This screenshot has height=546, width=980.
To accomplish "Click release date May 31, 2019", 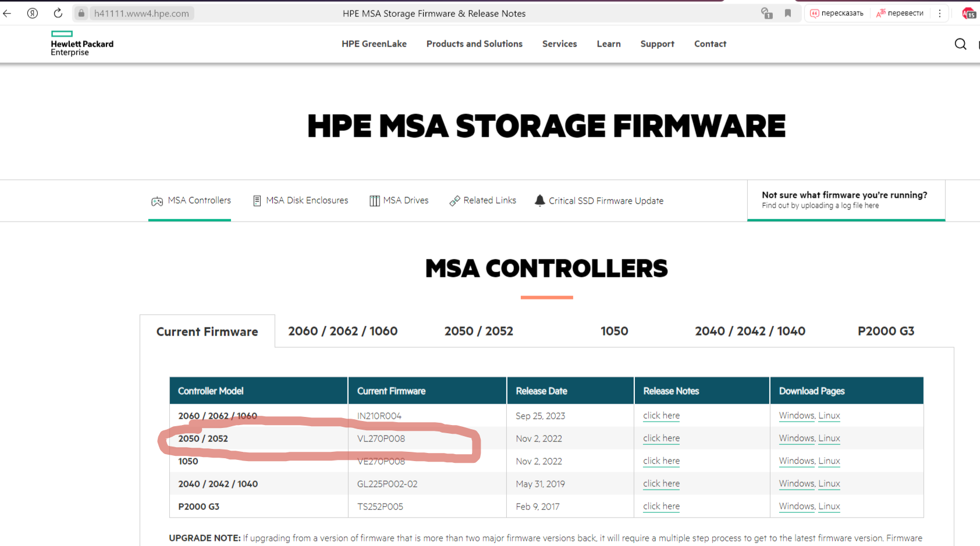I will (x=540, y=484).
